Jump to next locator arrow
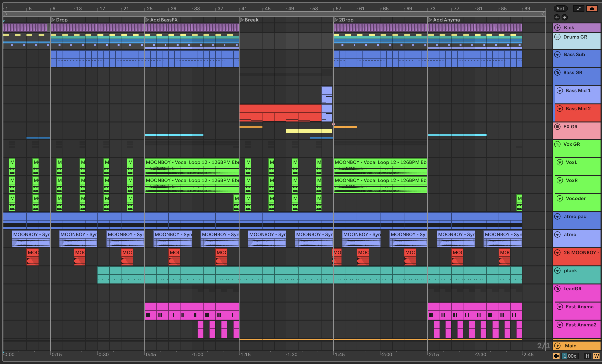 565,17
